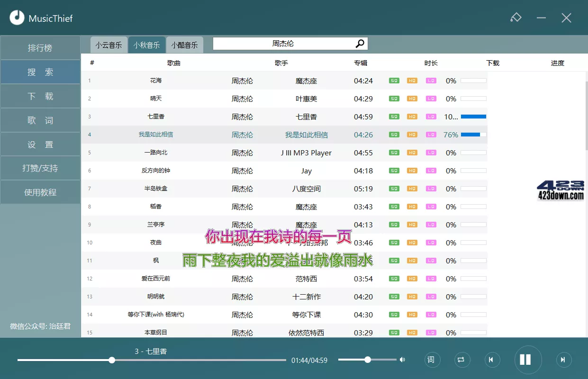Open the 排行榜 sidebar section

(40, 47)
